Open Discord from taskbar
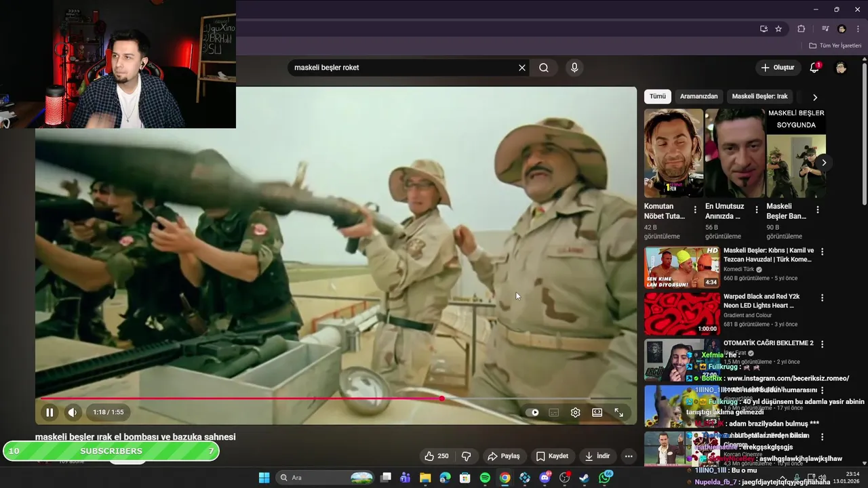The height and width of the screenshot is (488, 868). (545, 478)
